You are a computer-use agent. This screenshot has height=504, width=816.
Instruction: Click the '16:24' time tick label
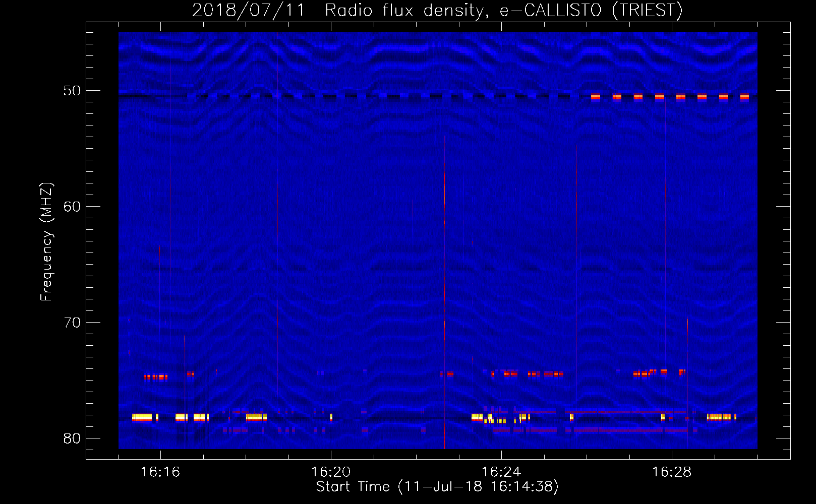point(501,472)
